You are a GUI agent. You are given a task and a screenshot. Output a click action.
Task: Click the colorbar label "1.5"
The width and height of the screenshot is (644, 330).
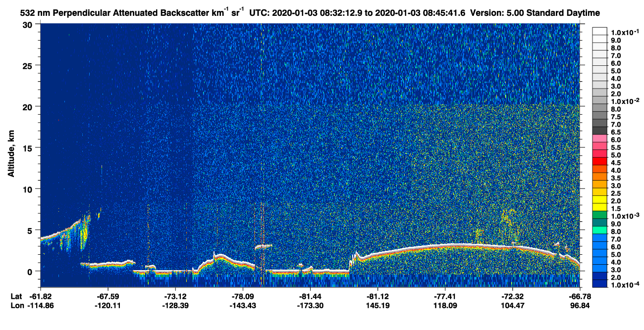(617, 209)
